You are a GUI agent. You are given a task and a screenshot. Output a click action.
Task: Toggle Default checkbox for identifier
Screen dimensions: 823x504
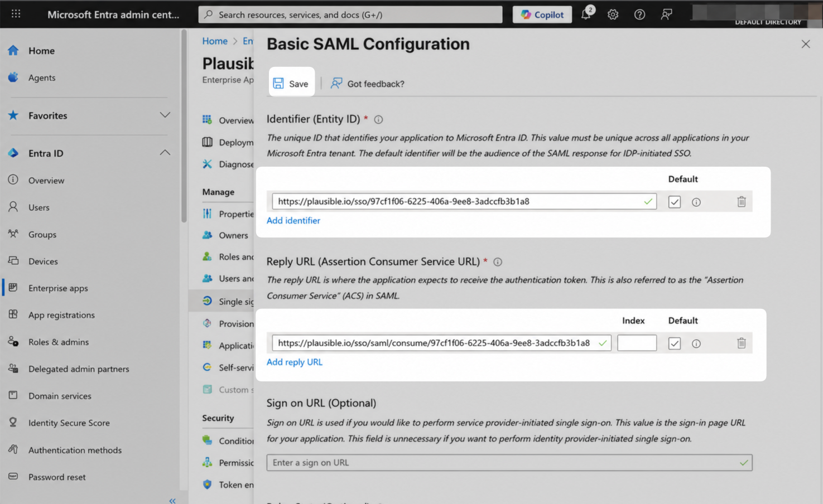[675, 202]
